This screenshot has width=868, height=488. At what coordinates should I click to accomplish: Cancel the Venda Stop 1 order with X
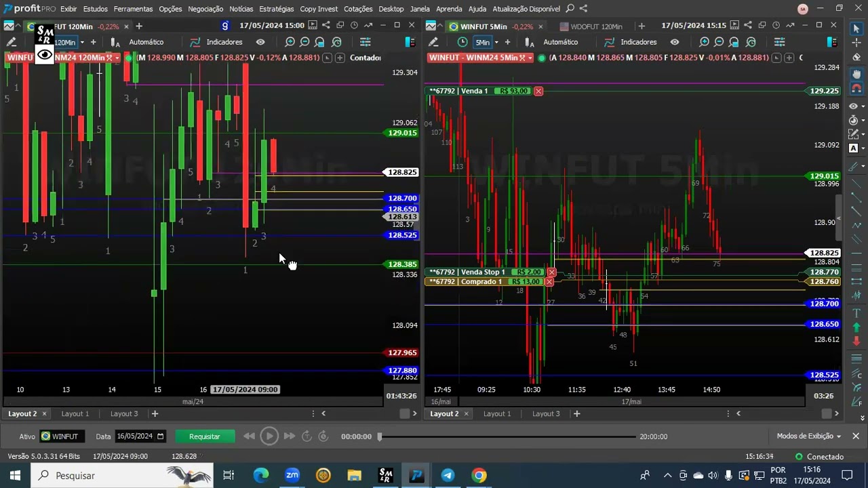pyautogui.click(x=551, y=272)
